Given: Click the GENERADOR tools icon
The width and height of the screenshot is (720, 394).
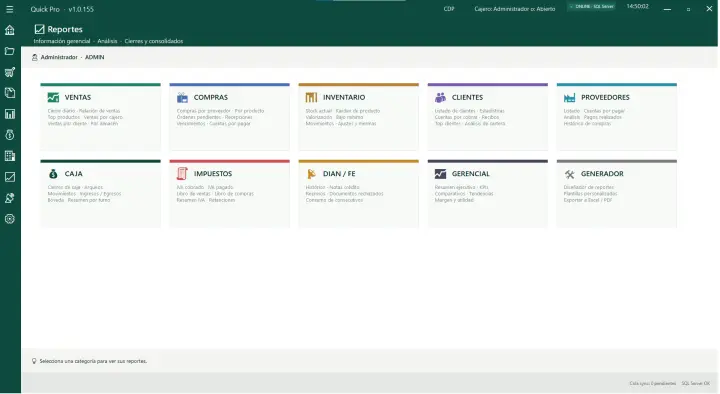Looking at the screenshot, I should click(x=569, y=174).
